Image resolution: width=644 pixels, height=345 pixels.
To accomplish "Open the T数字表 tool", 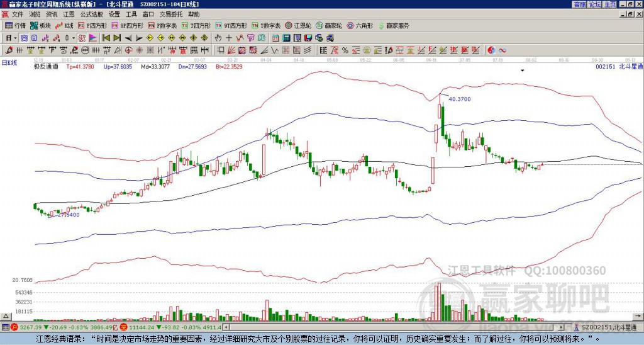I will [x=266, y=25].
